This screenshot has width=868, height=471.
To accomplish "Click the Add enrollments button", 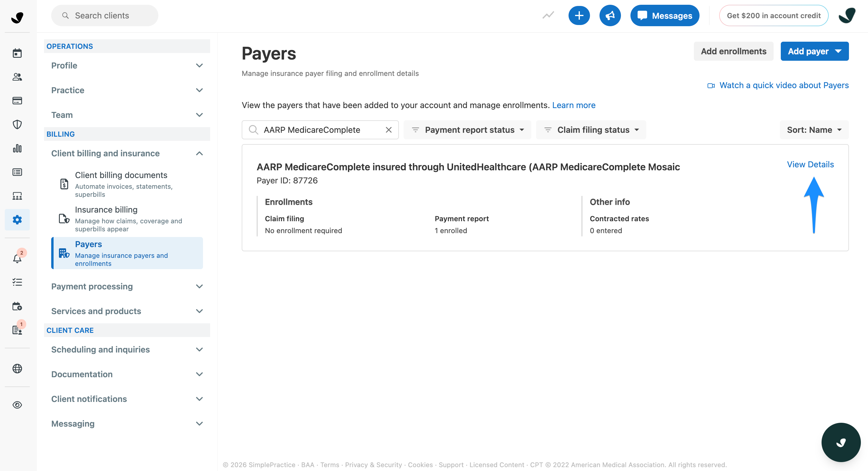I will pos(733,51).
